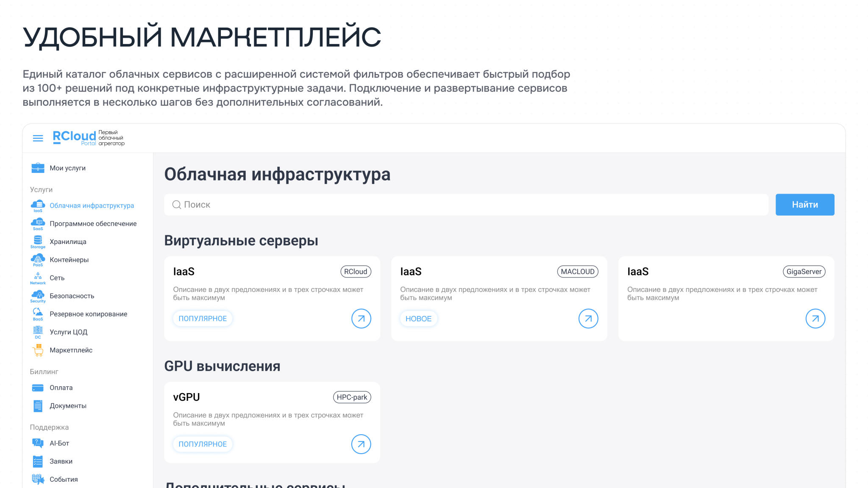
Task: Go to Услуги ЦОД menu item
Action: tap(68, 332)
